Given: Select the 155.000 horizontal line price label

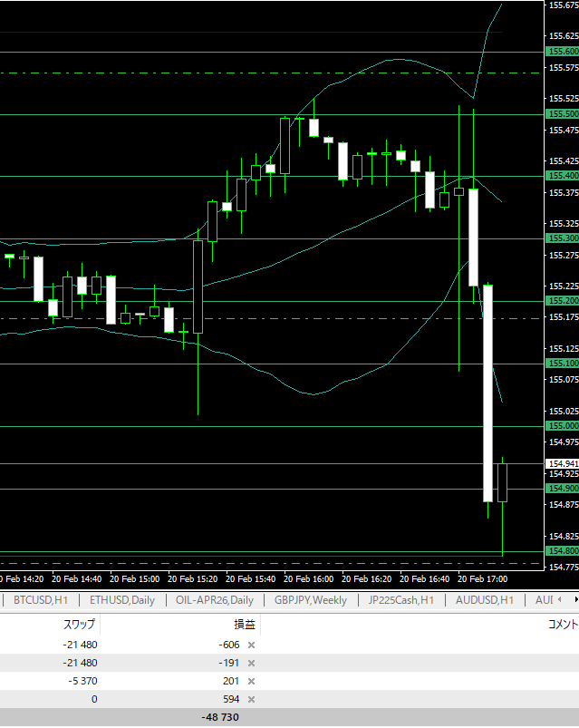Looking at the screenshot, I should pyautogui.click(x=563, y=426).
